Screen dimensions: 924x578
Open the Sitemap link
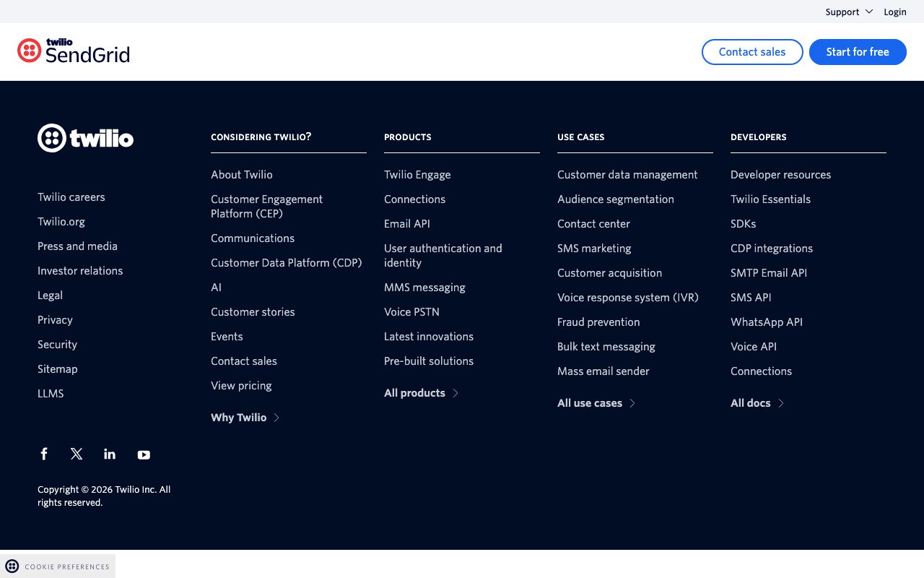point(57,369)
